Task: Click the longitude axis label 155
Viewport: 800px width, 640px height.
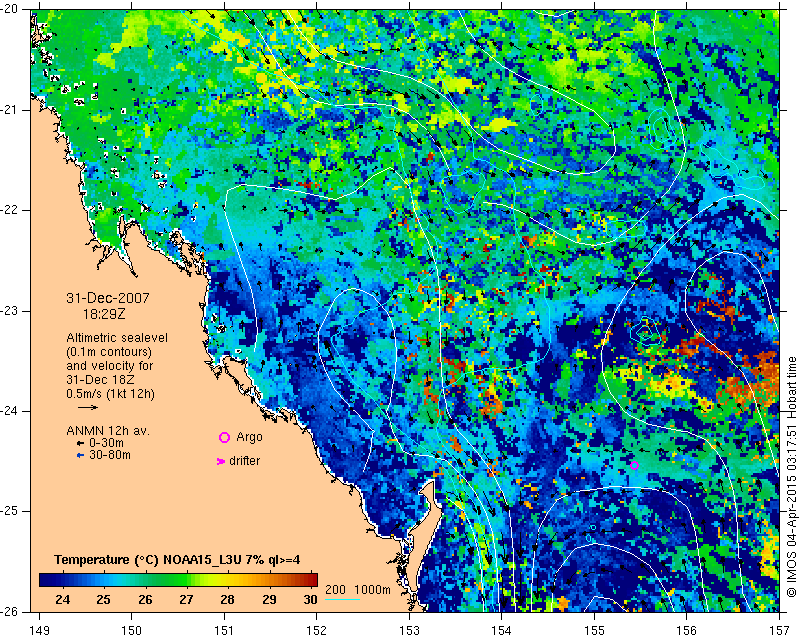Action: click(x=594, y=631)
